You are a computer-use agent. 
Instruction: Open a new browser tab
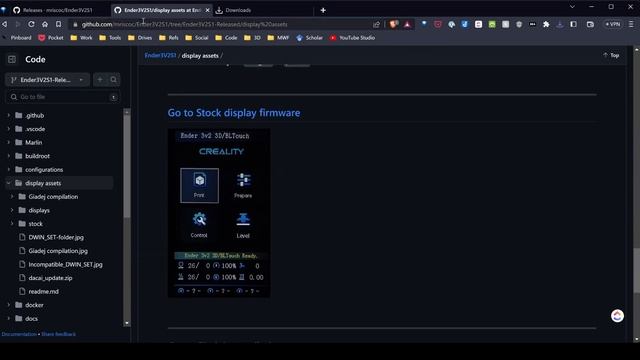coord(323,10)
